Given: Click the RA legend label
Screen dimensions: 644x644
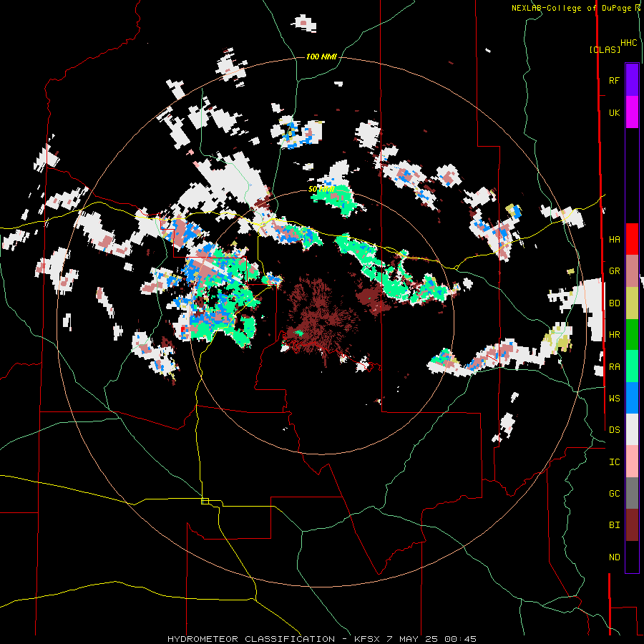Looking at the screenshot, I should pyautogui.click(x=614, y=367).
